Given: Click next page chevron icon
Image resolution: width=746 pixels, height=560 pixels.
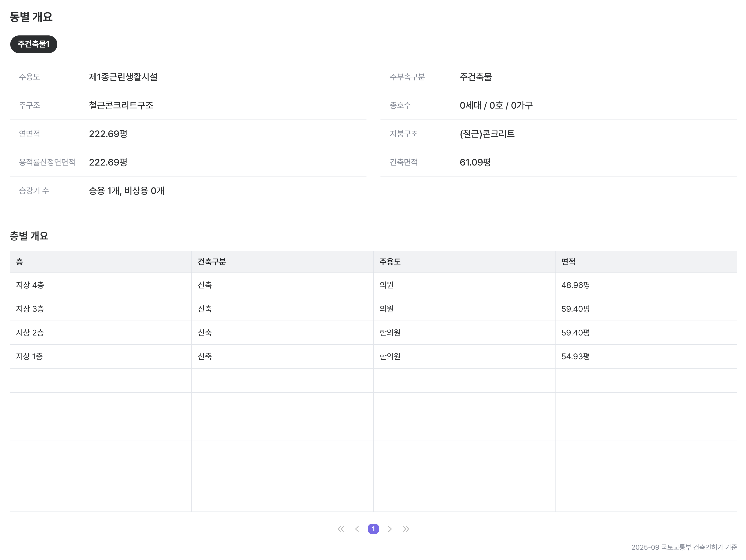Looking at the screenshot, I should point(390,529).
